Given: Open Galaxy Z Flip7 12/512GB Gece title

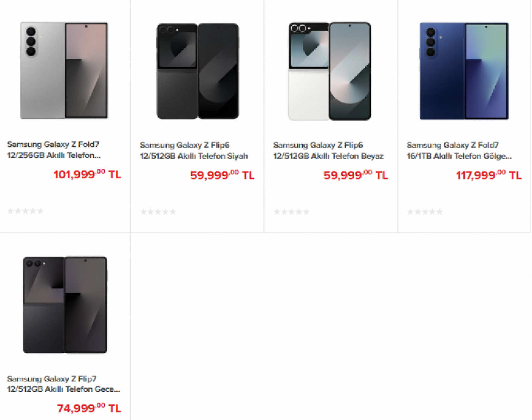Looking at the screenshot, I should [64, 384].
